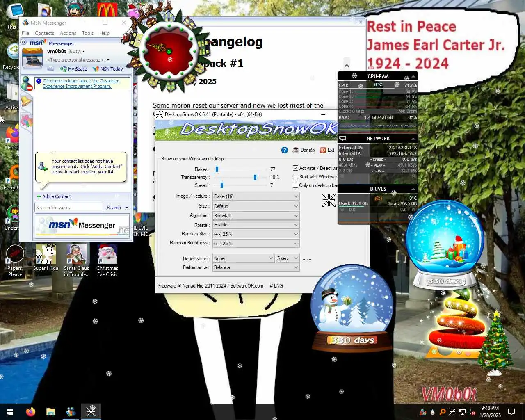Click Add a Contact in MSN Messenger
The width and height of the screenshot is (525, 420).
pos(54,196)
